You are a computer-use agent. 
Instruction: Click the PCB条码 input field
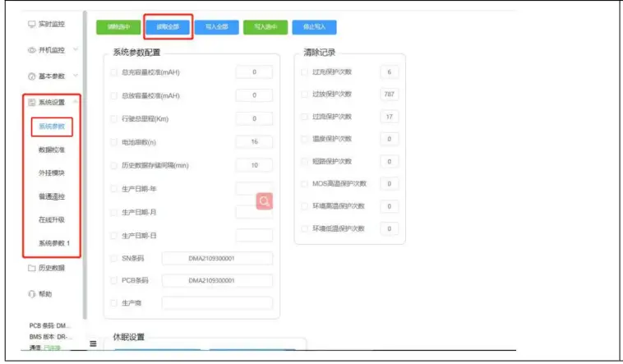point(217,280)
